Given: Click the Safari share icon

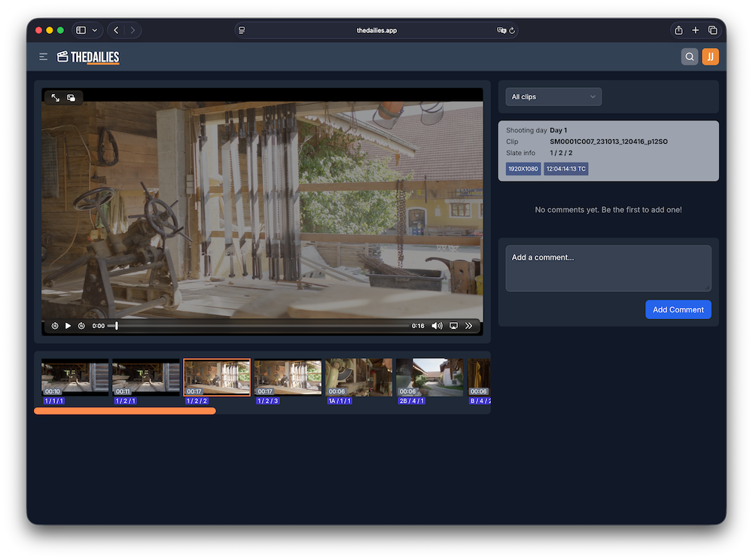Looking at the screenshot, I should (678, 30).
